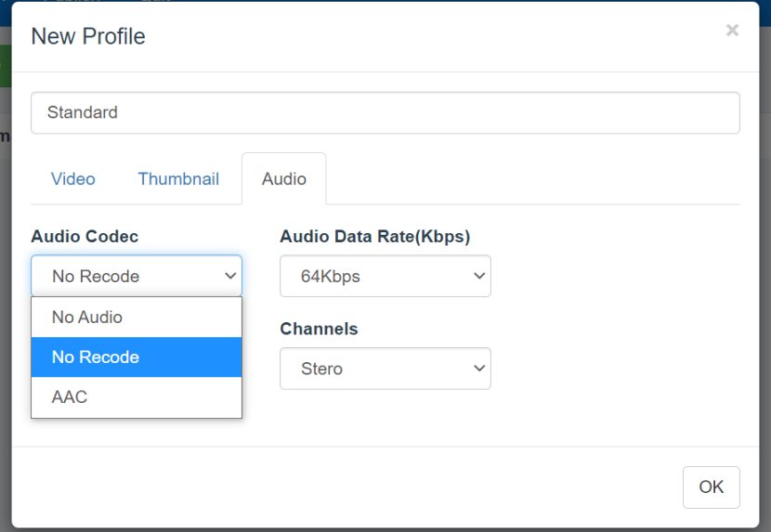The width and height of the screenshot is (771, 532).
Task: Open the Audio Data Rate dropdown
Action: point(385,276)
